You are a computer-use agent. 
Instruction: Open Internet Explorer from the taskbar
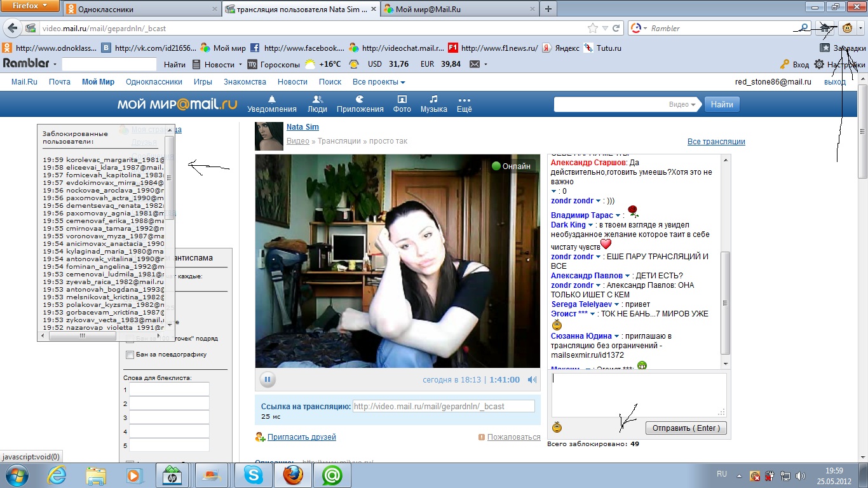58,475
